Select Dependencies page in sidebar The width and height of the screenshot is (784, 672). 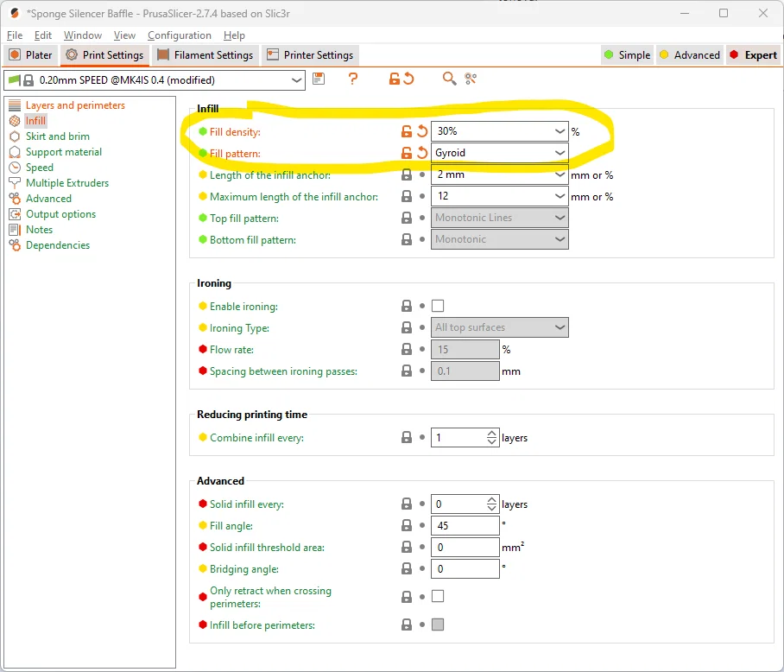[58, 244]
